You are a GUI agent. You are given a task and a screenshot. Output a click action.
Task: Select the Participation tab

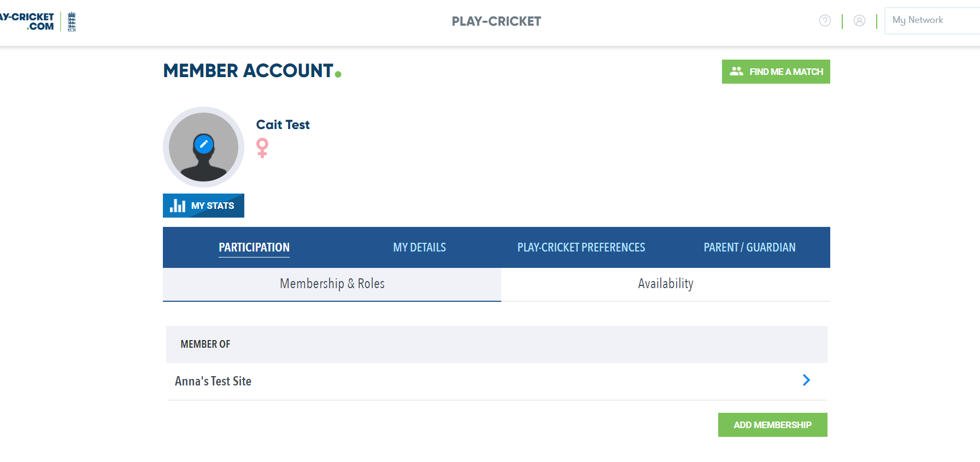click(x=254, y=247)
